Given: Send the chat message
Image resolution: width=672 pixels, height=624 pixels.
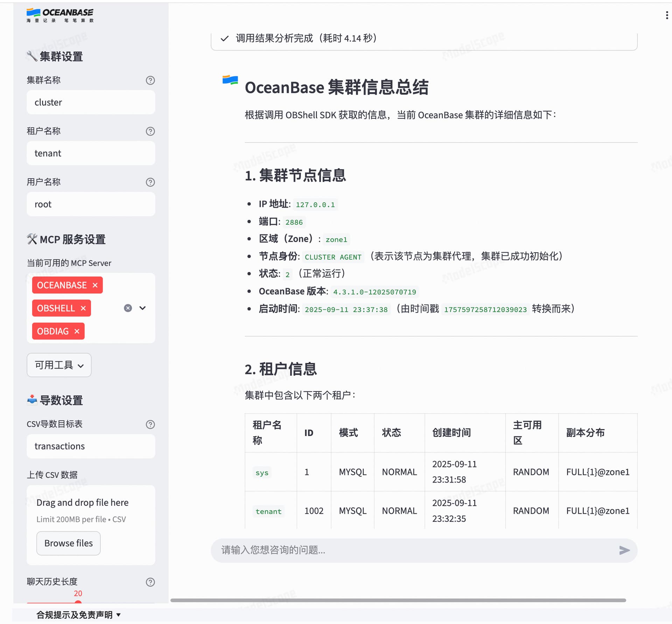Looking at the screenshot, I should coord(624,550).
